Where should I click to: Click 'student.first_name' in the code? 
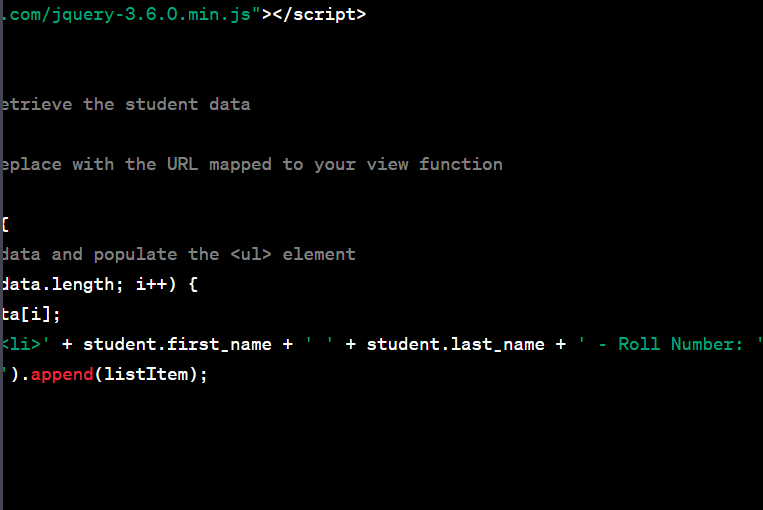click(x=177, y=344)
